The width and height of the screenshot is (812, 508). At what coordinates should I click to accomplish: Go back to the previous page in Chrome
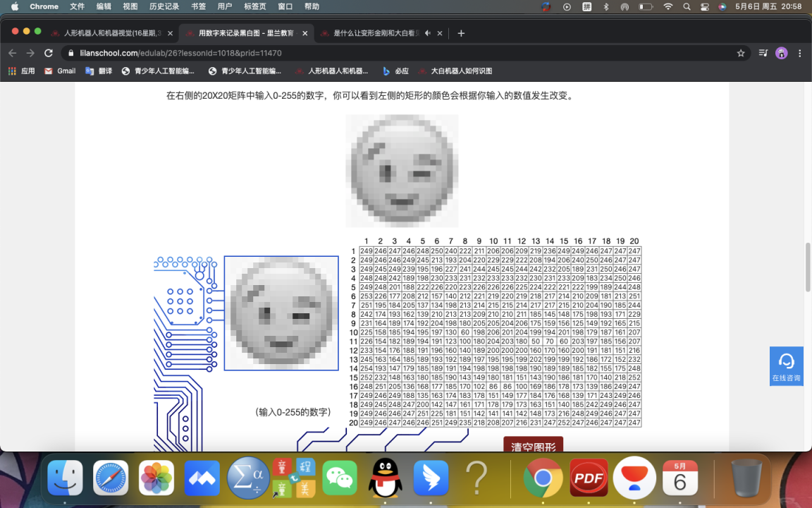(x=13, y=53)
